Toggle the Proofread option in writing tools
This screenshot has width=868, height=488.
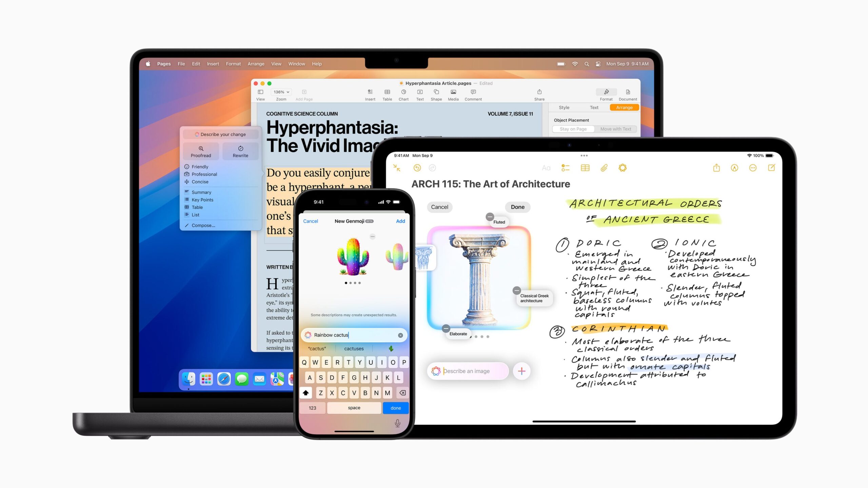(200, 151)
